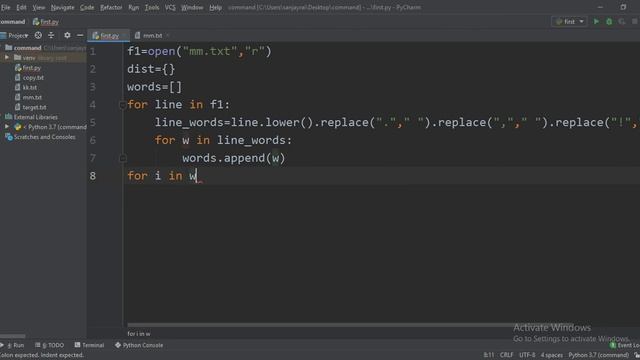Close the mm.txt tab
The height and width of the screenshot is (360, 640).
click(x=168, y=36)
